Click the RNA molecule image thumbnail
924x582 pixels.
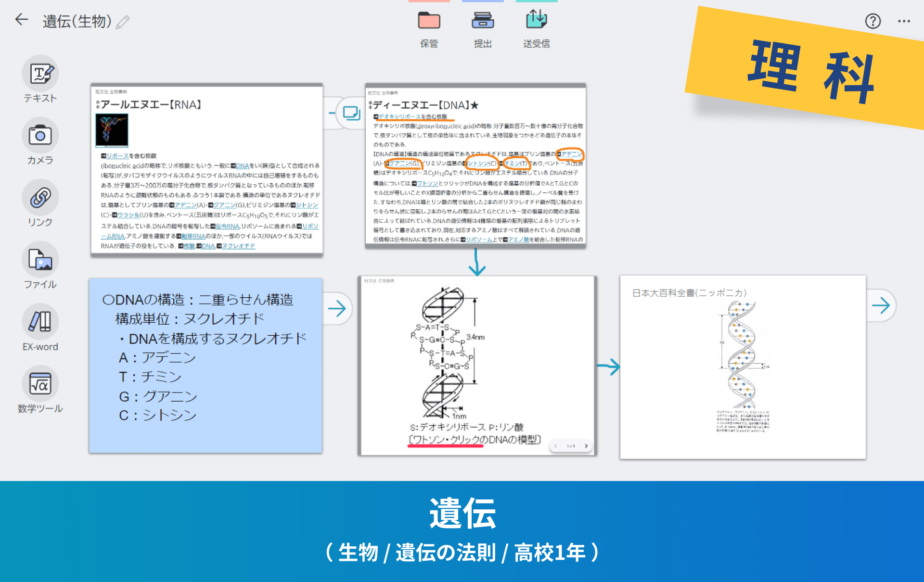(x=112, y=130)
